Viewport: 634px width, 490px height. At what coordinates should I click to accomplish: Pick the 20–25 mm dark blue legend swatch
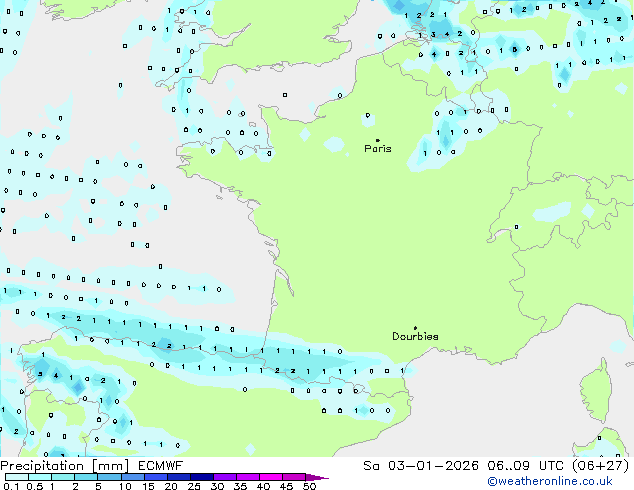pos(178,477)
